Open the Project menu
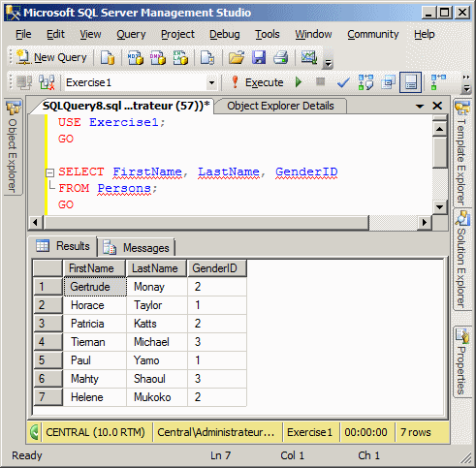 (x=177, y=34)
